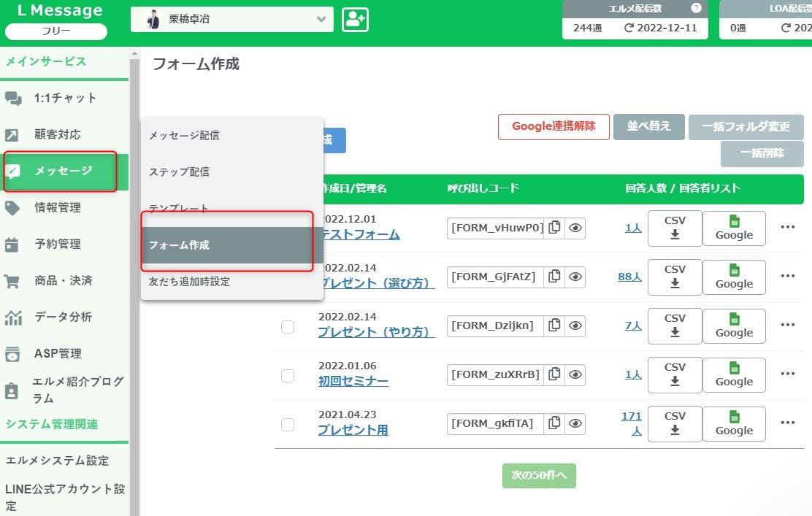Tick checkbox for プレゼント（やり方）
812x516 pixels.
pyautogui.click(x=288, y=326)
